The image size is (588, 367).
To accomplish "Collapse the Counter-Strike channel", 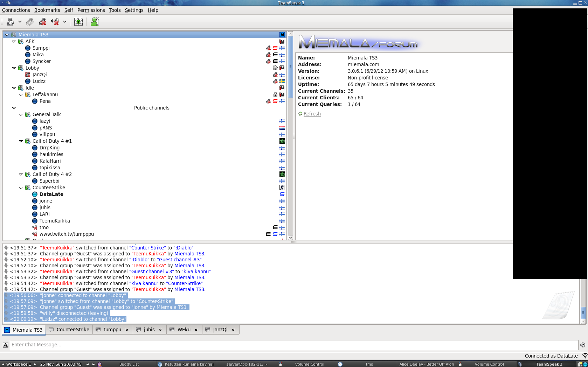I will (21, 188).
